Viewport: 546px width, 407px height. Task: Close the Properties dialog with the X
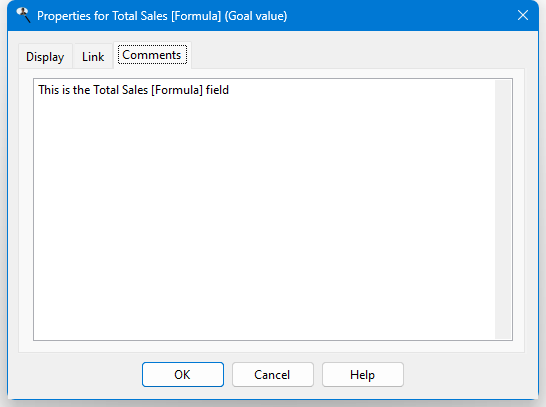tap(523, 15)
